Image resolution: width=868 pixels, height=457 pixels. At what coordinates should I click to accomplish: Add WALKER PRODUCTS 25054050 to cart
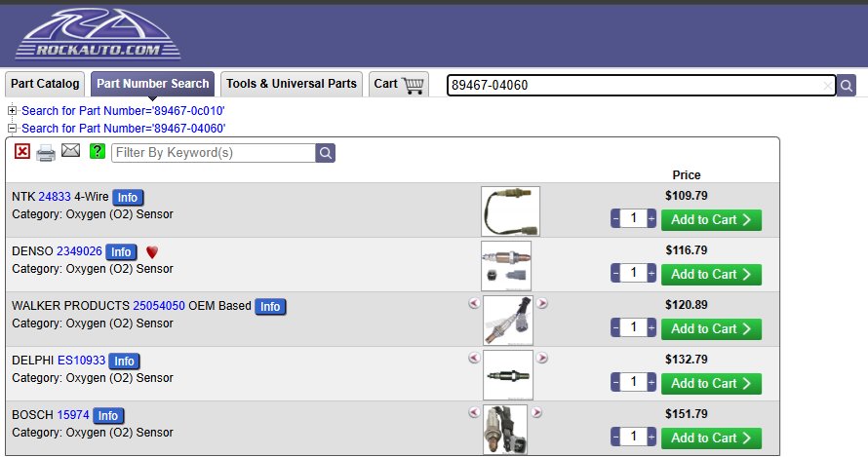tap(711, 329)
